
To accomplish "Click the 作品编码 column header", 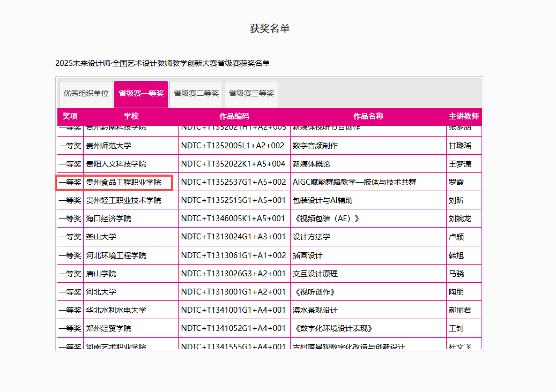I will click(x=234, y=116).
